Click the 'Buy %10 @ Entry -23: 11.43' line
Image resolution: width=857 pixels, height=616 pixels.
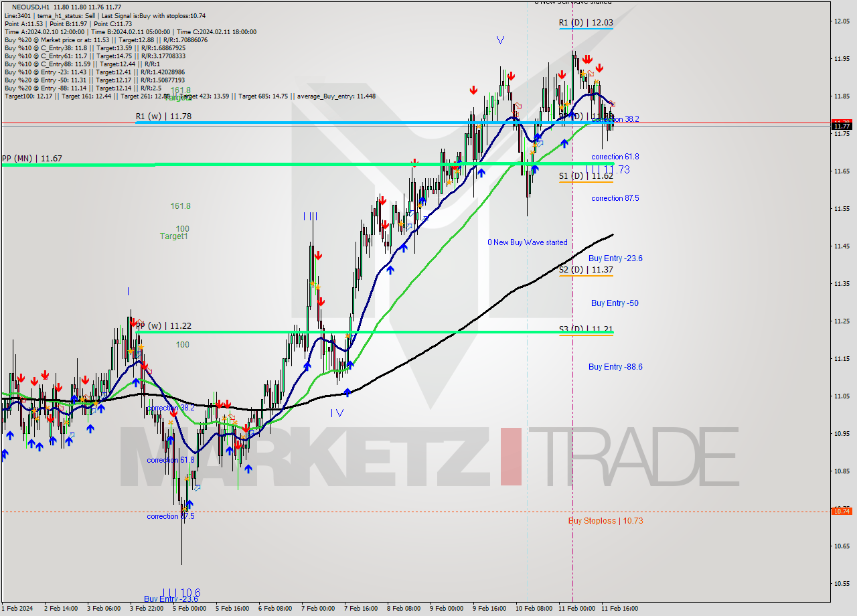(94, 72)
